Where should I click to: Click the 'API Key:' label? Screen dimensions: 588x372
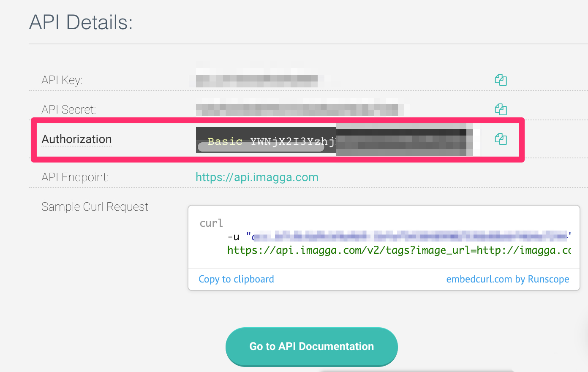(62, 80)
